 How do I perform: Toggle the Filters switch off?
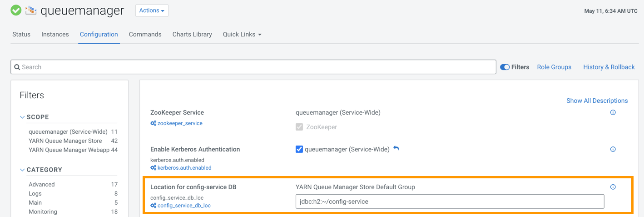505,67
